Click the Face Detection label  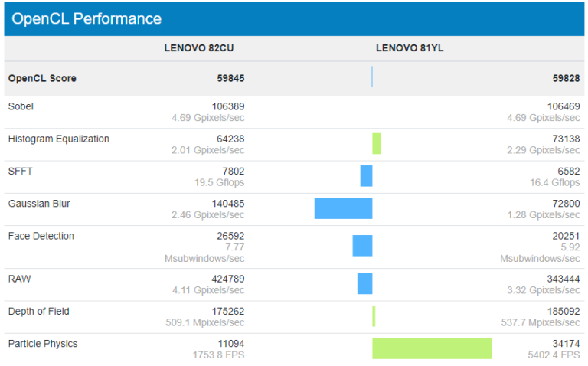(x=41, y=236)
